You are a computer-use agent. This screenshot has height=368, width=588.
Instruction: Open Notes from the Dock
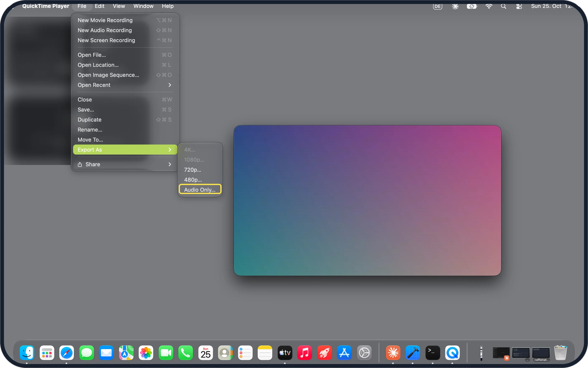(x=265, y=352)
